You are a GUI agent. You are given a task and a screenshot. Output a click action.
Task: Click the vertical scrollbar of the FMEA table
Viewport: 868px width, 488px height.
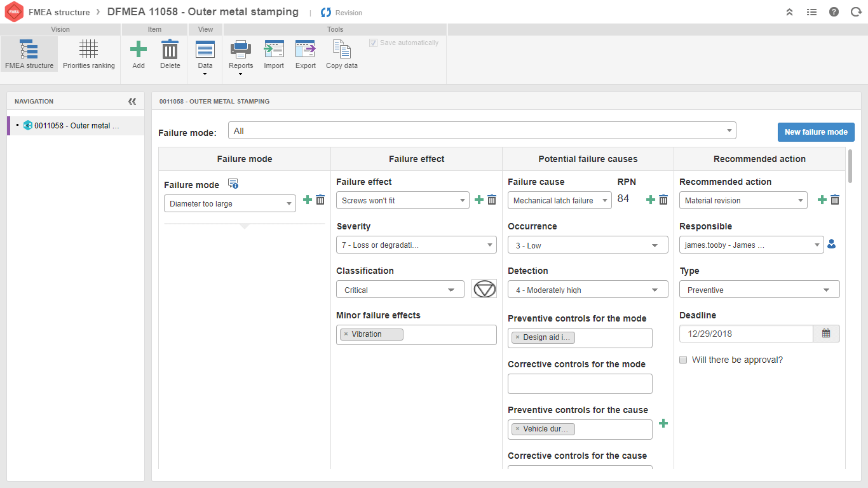[850, 165]
